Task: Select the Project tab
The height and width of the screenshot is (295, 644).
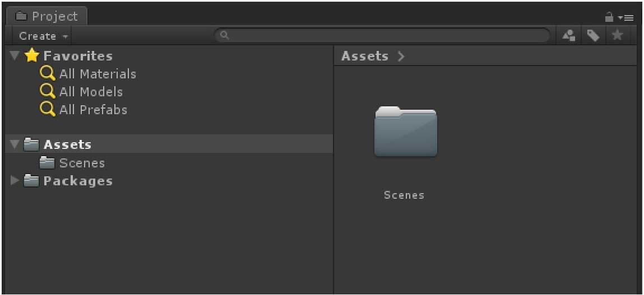Action: 46,16
